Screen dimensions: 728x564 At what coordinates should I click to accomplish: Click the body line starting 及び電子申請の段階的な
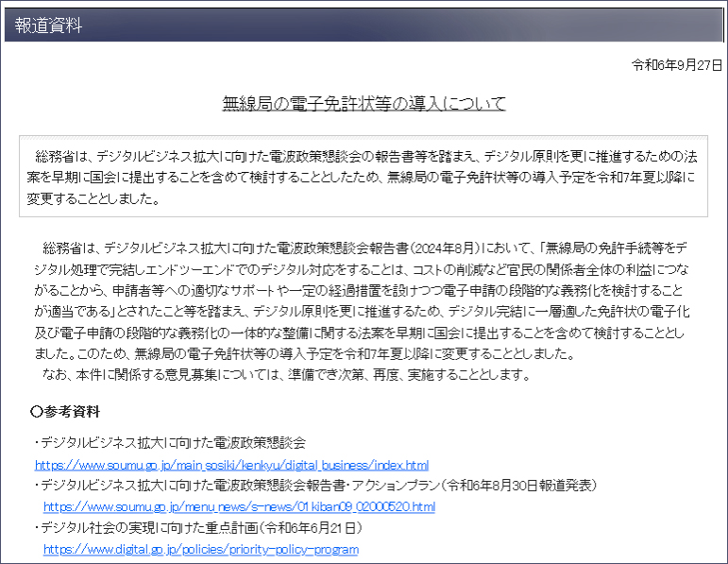[x=360, y=333]
